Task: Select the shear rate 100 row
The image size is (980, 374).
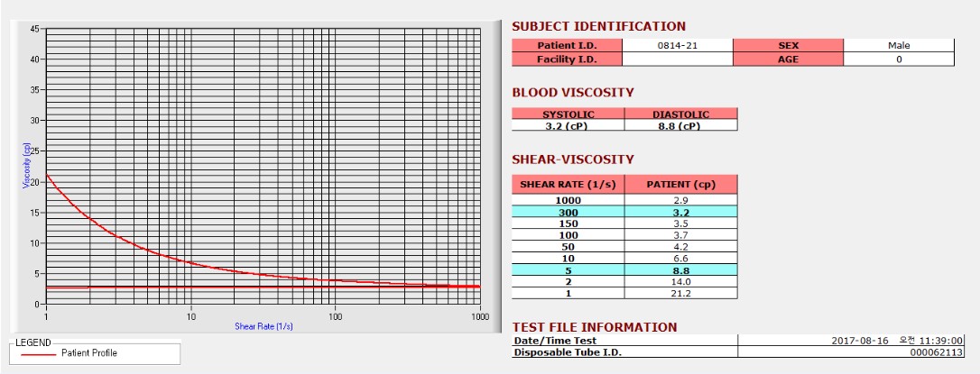Action: pyautogui.click(x=624, y=235)
